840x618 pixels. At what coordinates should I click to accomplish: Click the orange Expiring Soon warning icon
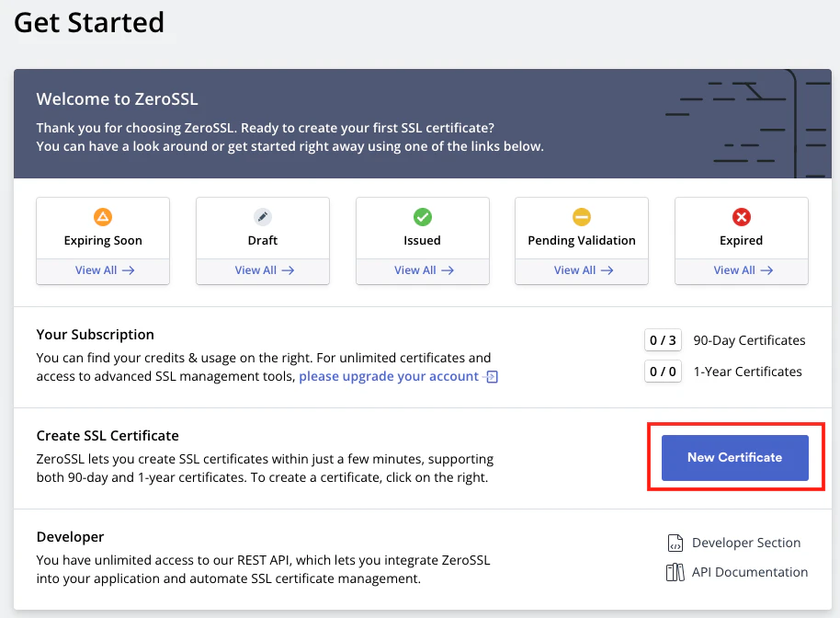pos(103,217)
